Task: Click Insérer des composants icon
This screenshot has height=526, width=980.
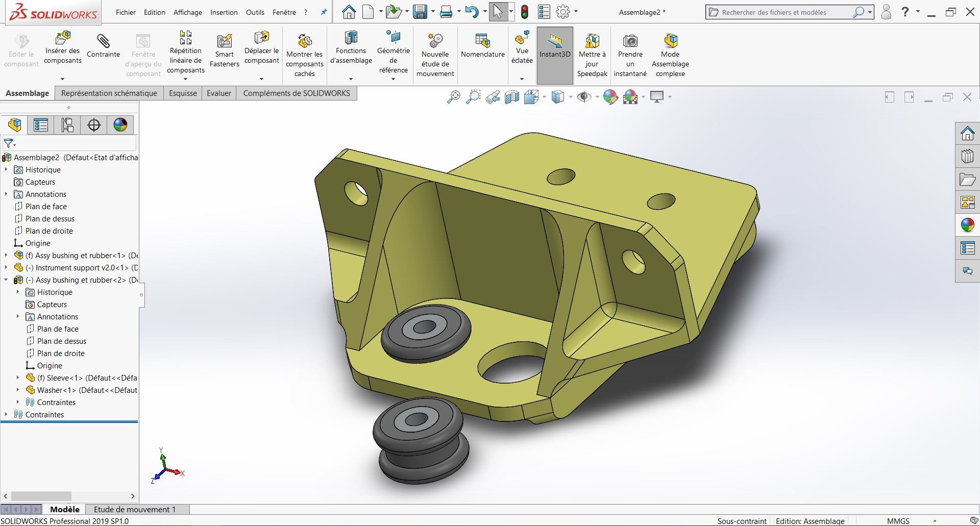Action: click(x=63, y=38)
